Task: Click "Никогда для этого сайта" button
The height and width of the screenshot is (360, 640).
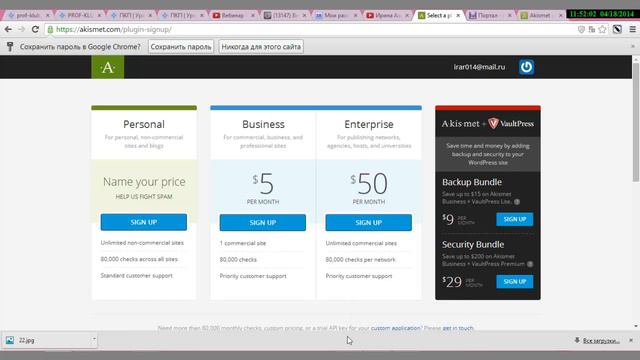Action: pos(261,47)
